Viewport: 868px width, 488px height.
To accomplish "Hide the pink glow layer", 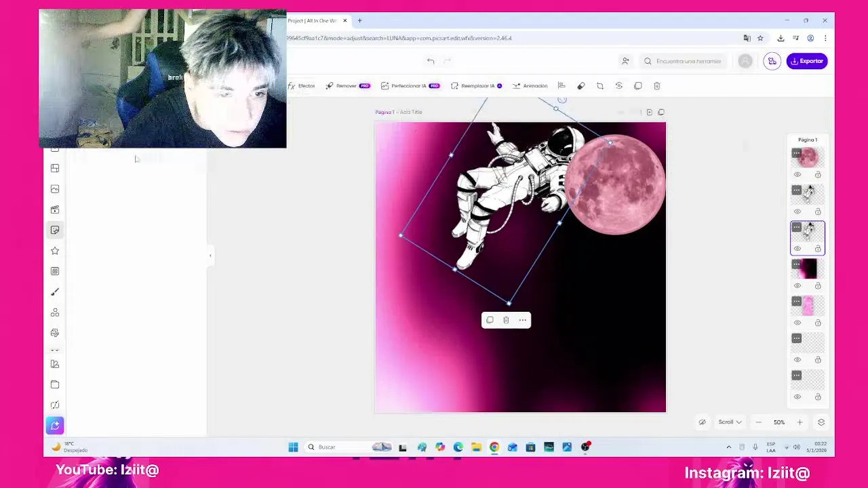I will [797, 323].
